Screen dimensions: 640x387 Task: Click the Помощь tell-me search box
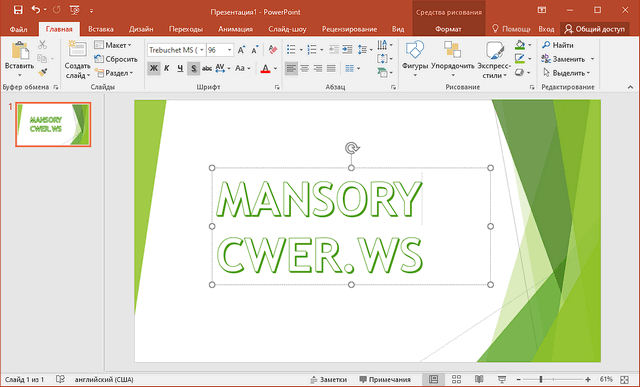click(511, 29)
